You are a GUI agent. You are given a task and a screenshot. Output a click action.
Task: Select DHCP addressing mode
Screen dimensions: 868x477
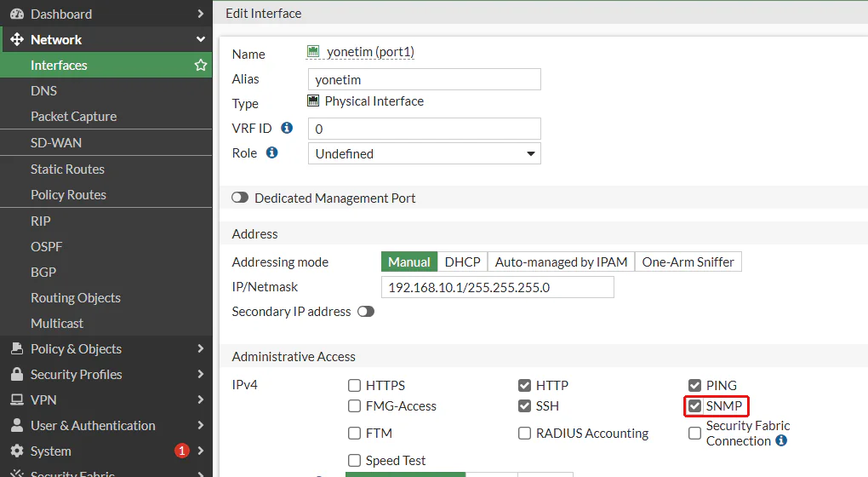coord(462,261)
